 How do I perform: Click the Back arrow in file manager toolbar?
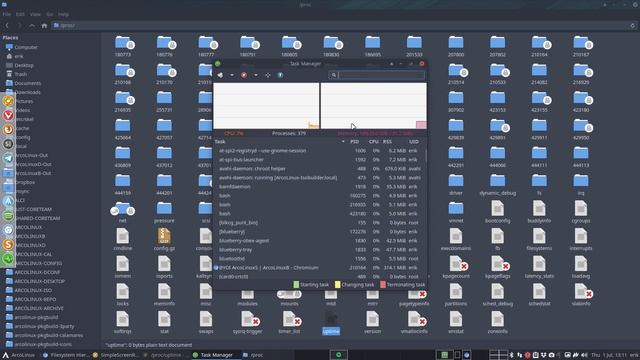[7, 25]
